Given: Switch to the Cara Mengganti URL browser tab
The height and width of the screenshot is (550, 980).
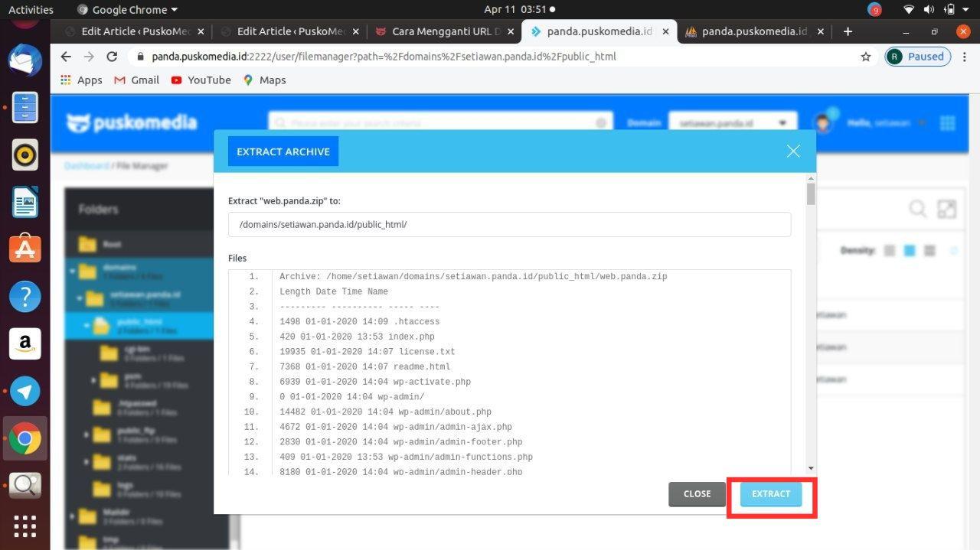Looking at the screenshot, I should pos(440,31).
